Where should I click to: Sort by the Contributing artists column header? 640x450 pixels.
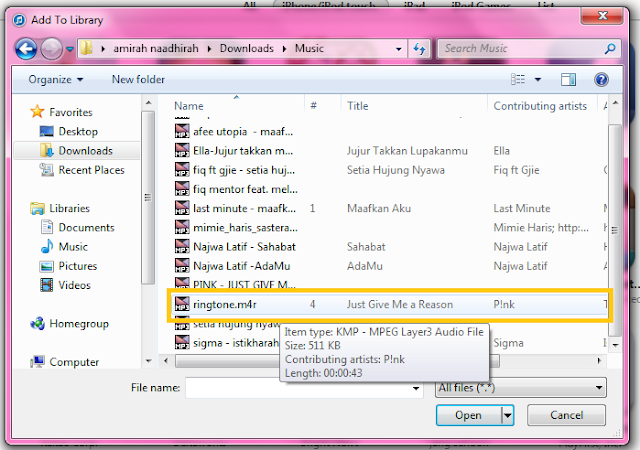tap(542, 106)
